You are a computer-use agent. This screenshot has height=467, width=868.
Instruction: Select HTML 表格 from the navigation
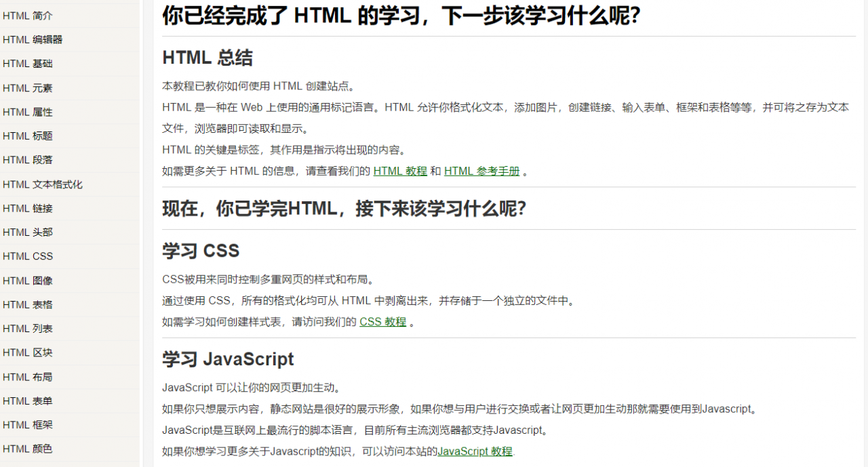(x=27, y=304)
